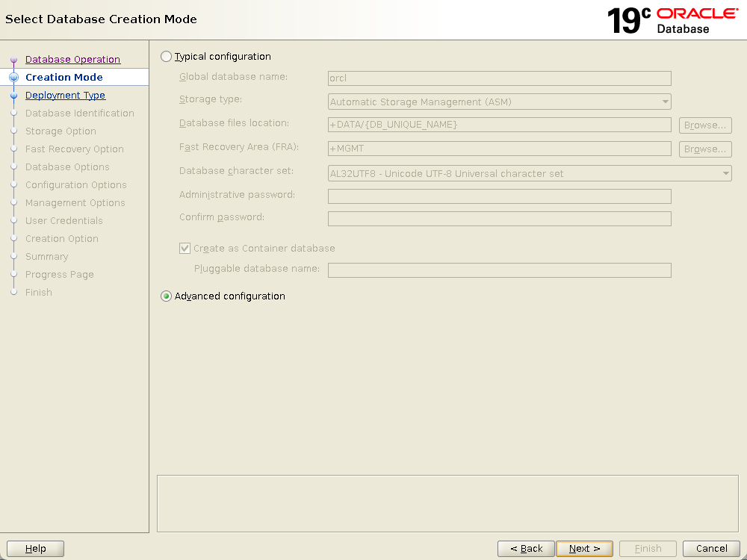Viewport: 747px width, 560px height.
Task: Click the Pluggable database name field
Action: pyautogui.click(x=499, y=270)
